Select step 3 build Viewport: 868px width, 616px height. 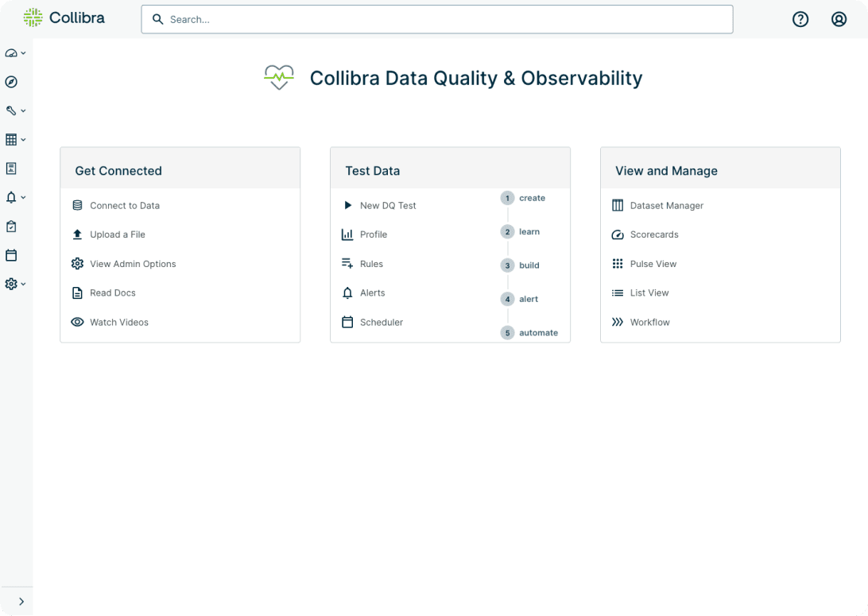(521, 265)
